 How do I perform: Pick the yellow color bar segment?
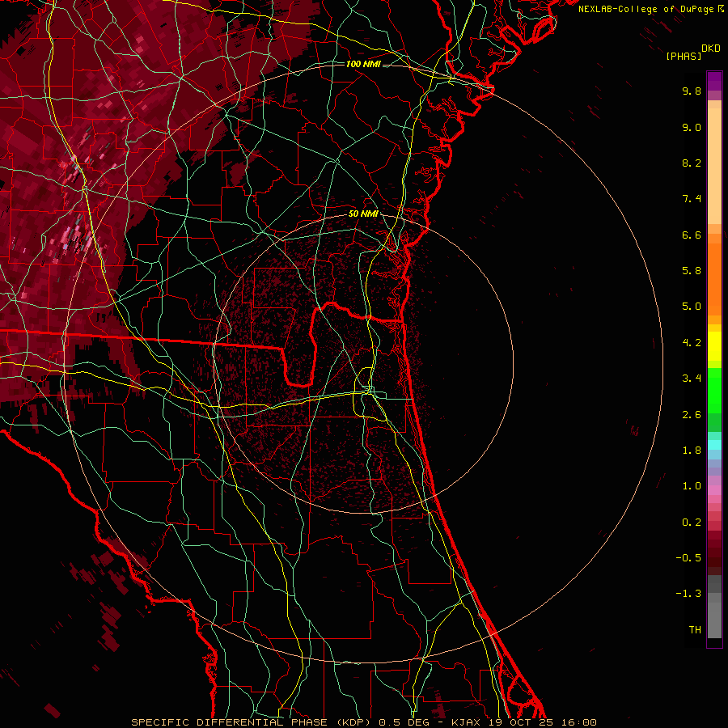[x=714, y=346]
